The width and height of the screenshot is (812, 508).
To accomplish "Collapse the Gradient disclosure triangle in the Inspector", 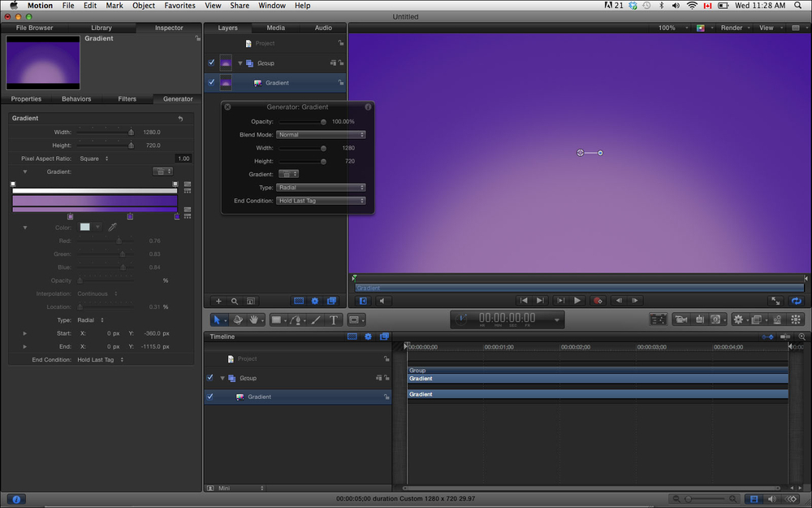I will coord(24,172).
